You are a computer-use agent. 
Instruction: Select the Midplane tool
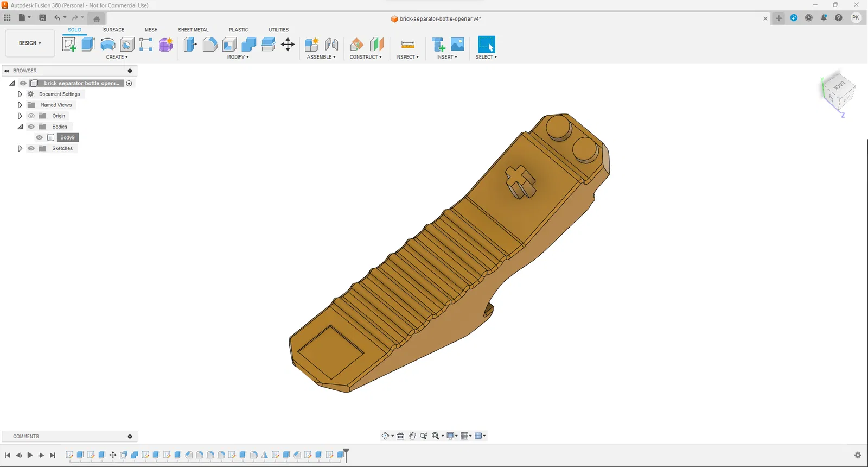tap(376, 45)
